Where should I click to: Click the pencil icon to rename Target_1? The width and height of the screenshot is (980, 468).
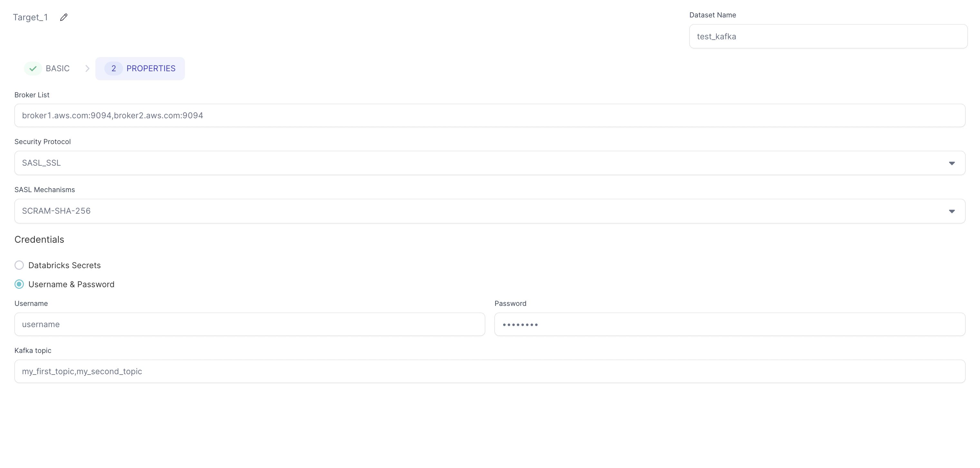click(64, 17)
